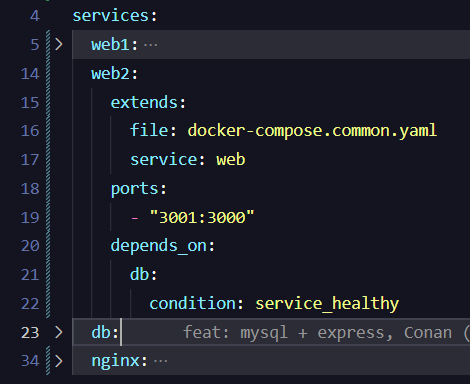Click 'docker-compose.common.yaml' value
The width and height of the screenshot is (470, 384).
[312, 131]
